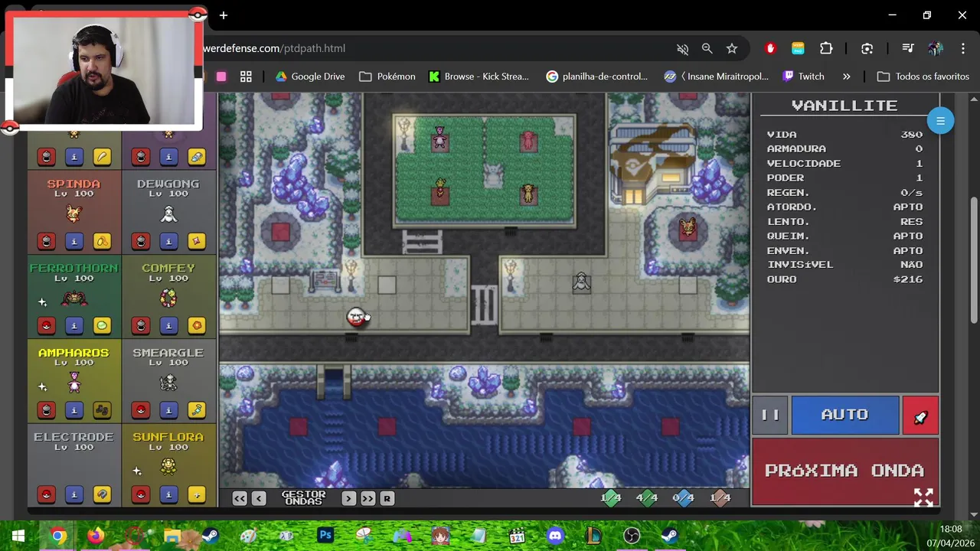
Task: Click the Electrode ball on the path
Action: click(356, 317)
